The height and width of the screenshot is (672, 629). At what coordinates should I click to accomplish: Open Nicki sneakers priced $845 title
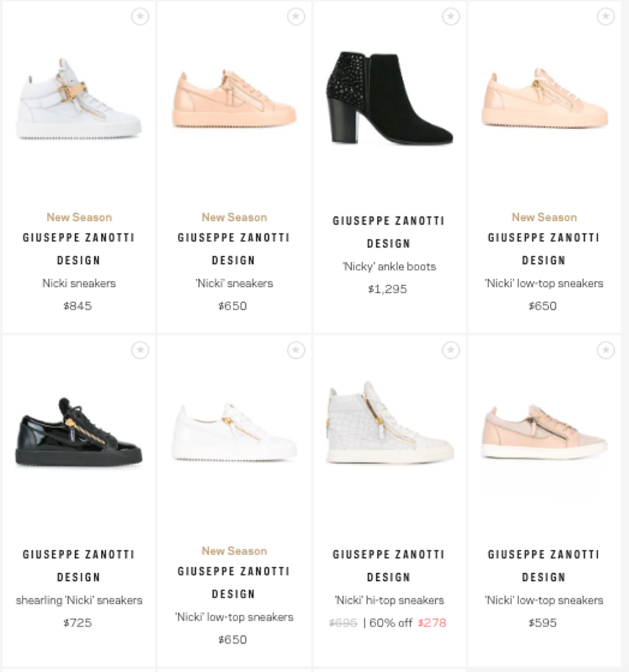point(79,283)
